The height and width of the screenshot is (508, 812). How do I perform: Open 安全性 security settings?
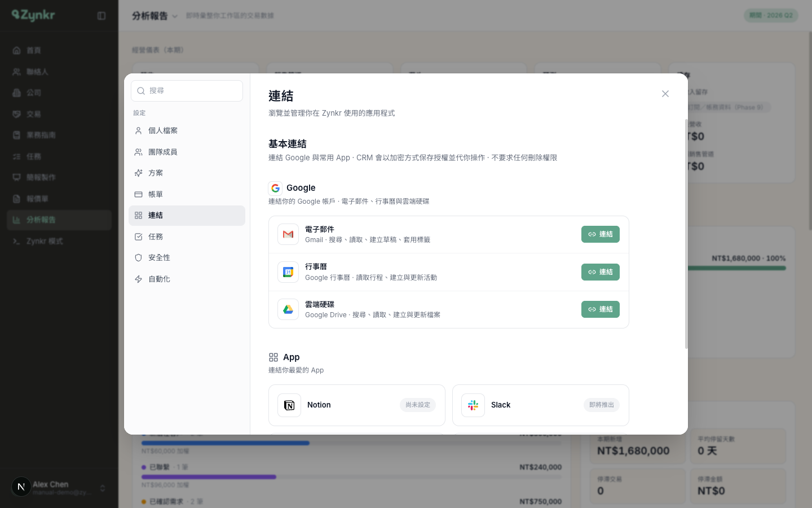click(x=187, y=258)
